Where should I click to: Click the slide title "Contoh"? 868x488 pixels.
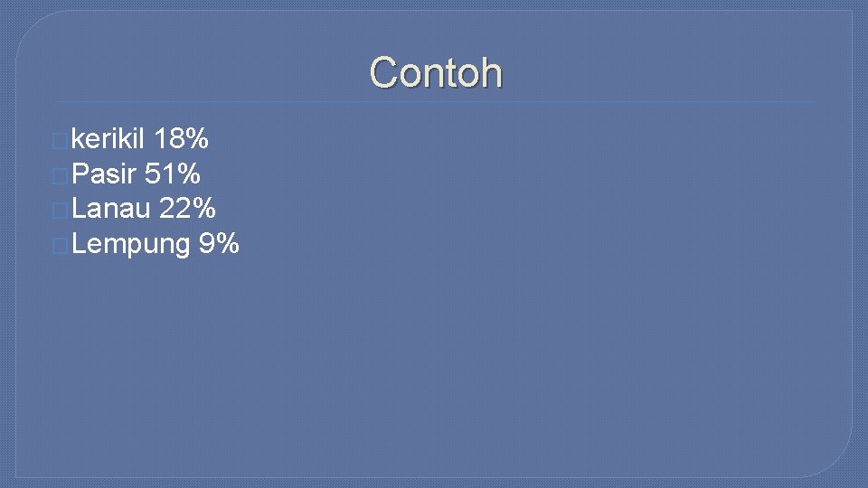pos(435,72)
